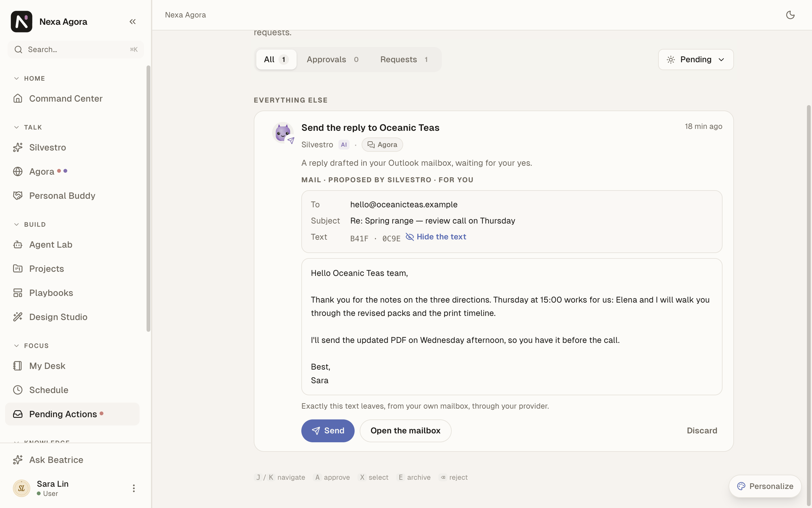Click the sun icon in Pending filter
The image size is (812, 508).
click(x=671, y=59)
